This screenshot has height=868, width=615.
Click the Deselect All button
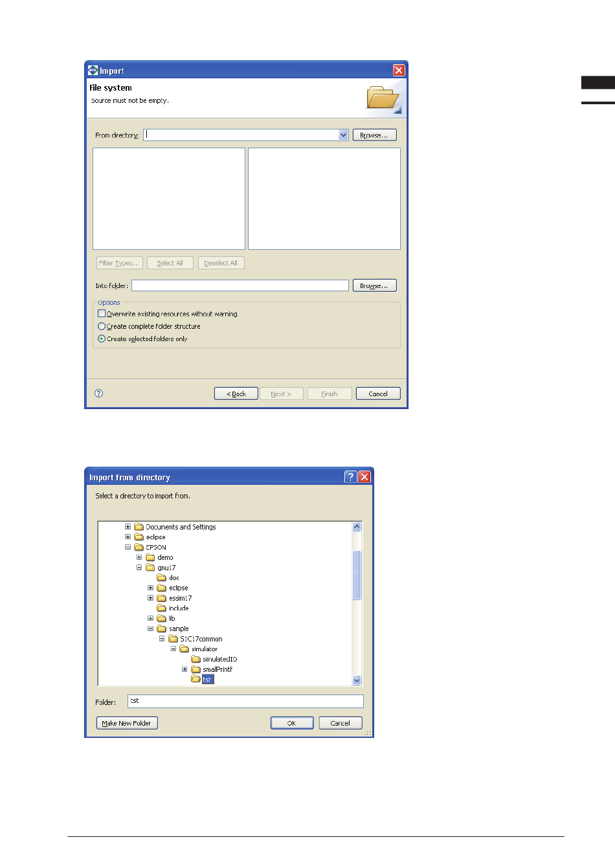[x=221, y=263]
